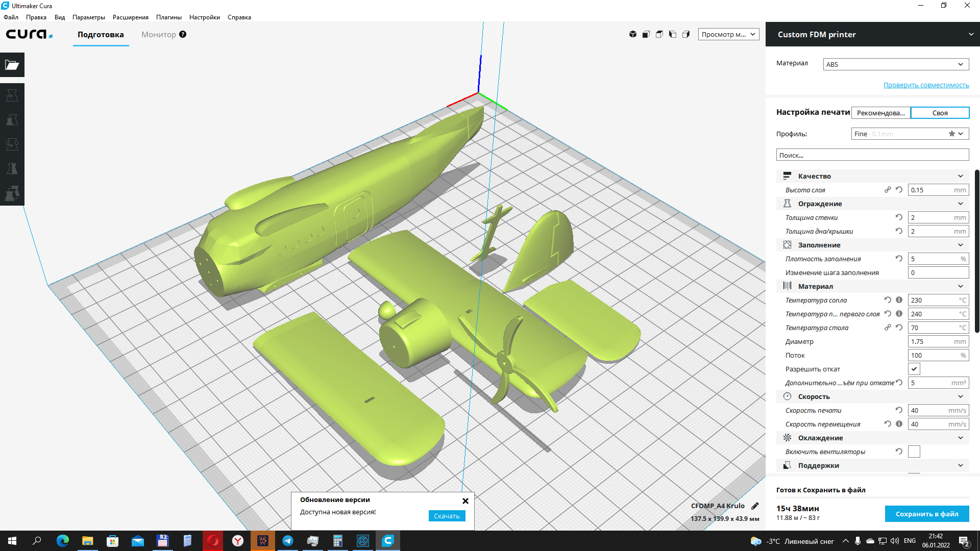Viewport: 980px width, 551px height.
Task: Open the Fine profile dropdown
Action: [x=910, y=134]
